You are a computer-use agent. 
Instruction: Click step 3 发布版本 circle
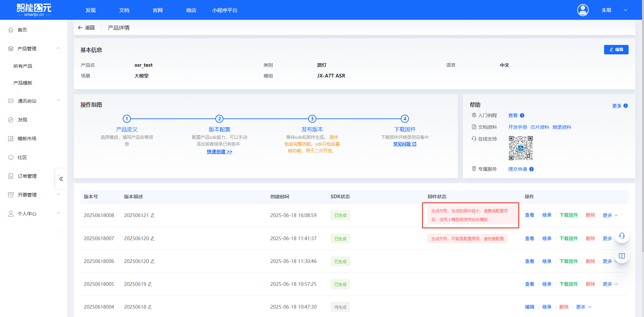pos(312,119)
